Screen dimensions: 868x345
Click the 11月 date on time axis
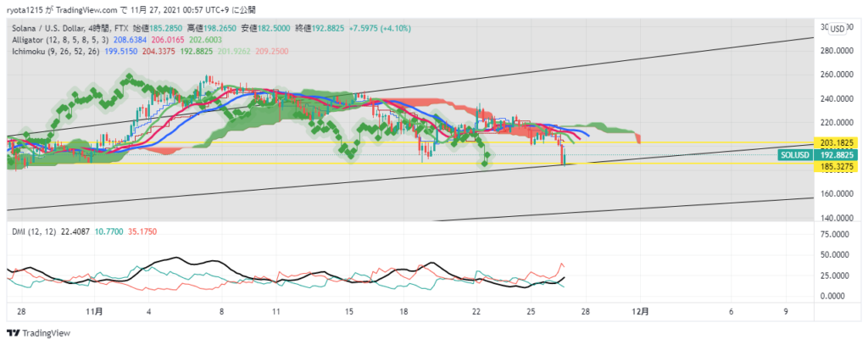pyautogui.click(x=94, y=312)
